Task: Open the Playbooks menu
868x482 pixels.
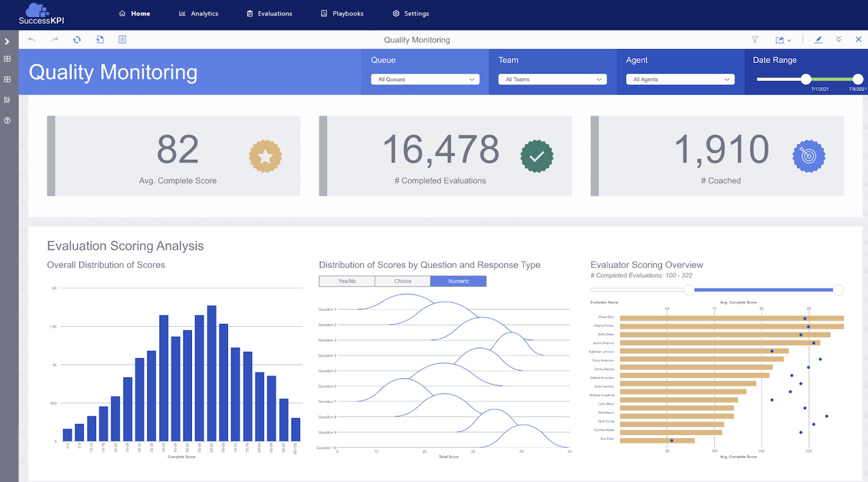Action: (342, 13)
